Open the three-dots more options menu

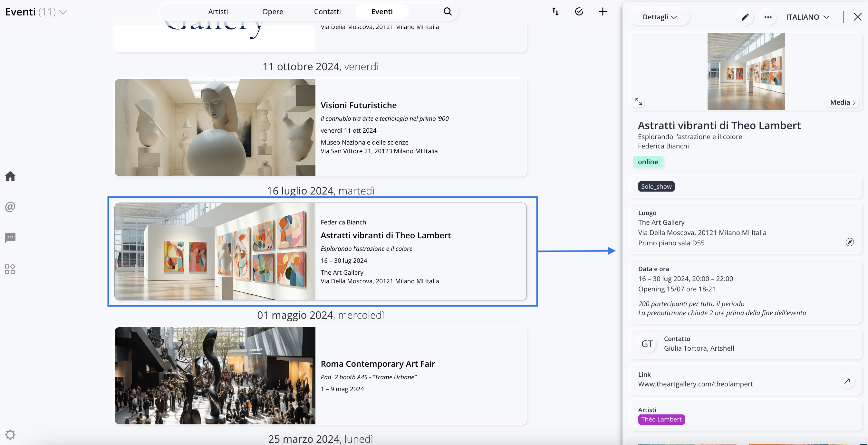click(x=768, y=17)
